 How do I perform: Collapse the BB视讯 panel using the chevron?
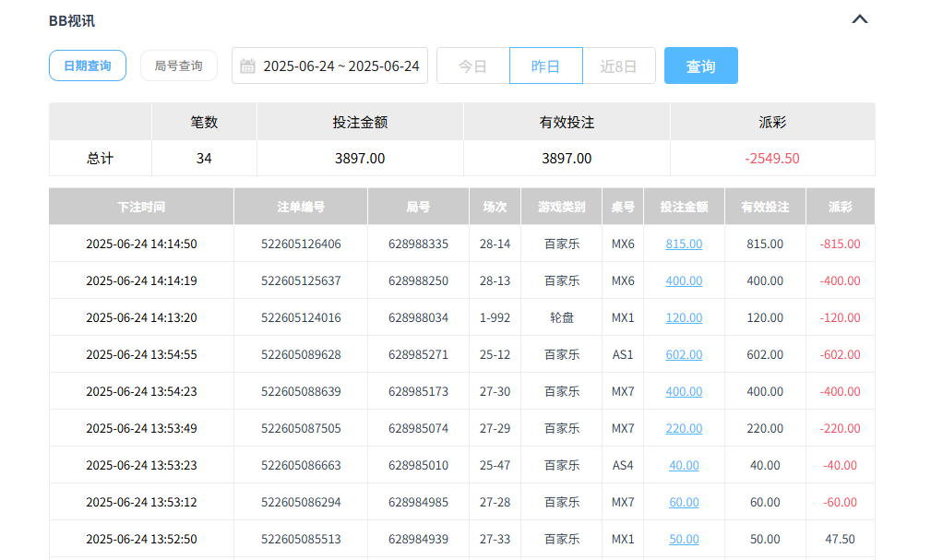coord(861,19)
